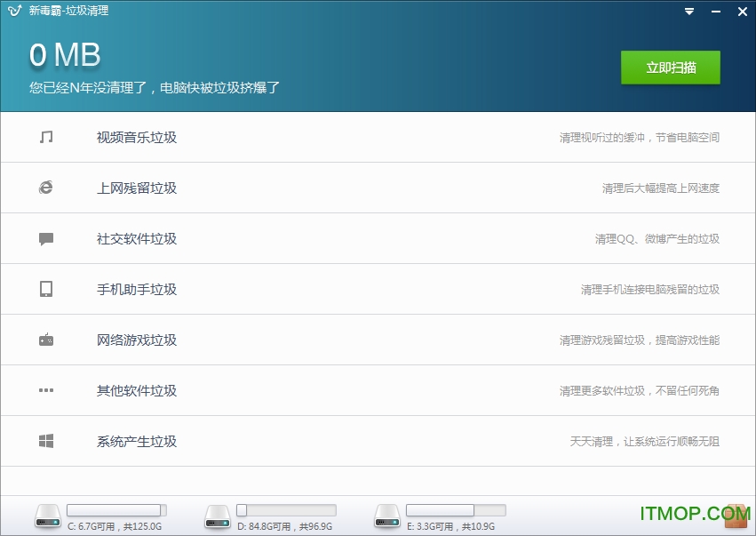
Task: Click the C drive usage progress bar
Action: tap(115, 511)
